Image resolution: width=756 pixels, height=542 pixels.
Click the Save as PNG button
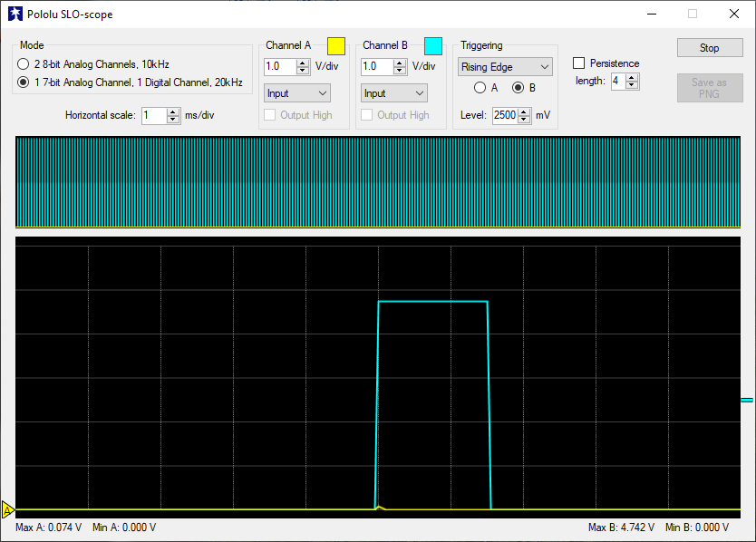point(710,88)
